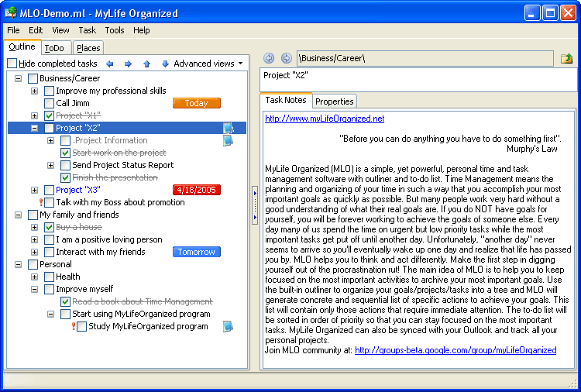Click the MyLife Organized tree icon in title bar
This screenshot has height=392, width=581.
pyautogui.click(x=11, y=12)
